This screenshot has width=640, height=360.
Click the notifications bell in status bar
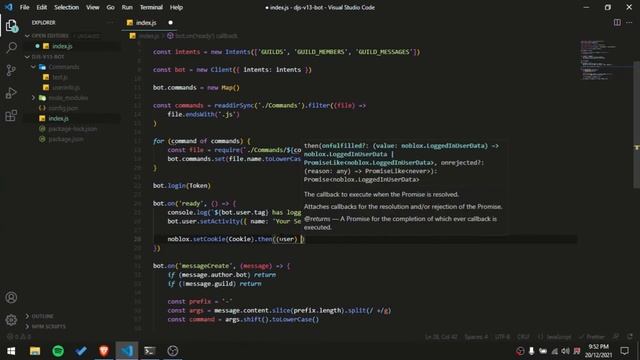pyautogui.click(x=630, y=337)
